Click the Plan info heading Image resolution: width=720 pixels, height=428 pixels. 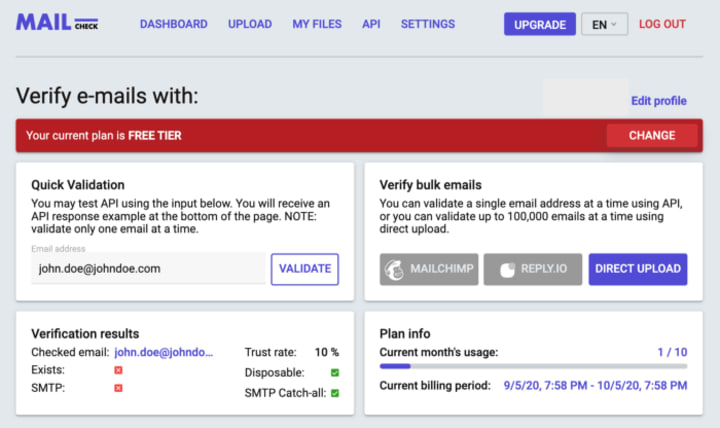405,334
